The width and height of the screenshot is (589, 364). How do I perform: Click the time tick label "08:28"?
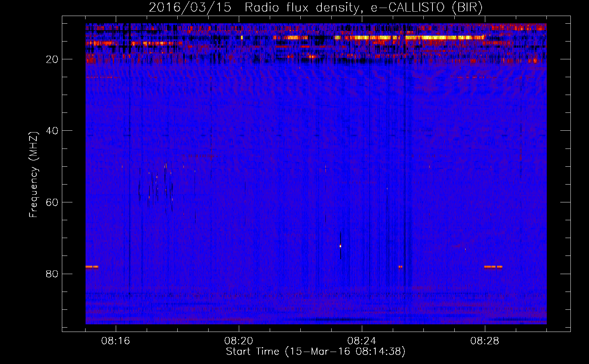pyautogui.click(x=485, y=341)
